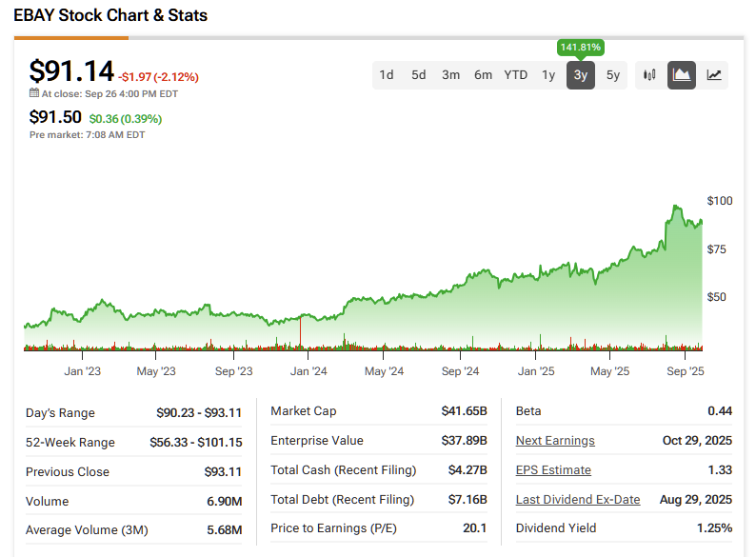
Task: Select the 1d time range
Action: click(387, 75)
